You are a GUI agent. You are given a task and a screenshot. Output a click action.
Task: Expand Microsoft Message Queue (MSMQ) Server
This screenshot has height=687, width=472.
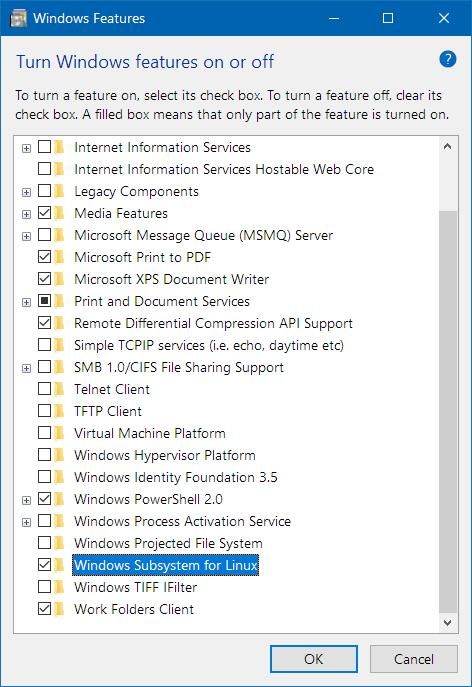pyautogui.click(x=26, y=236)
